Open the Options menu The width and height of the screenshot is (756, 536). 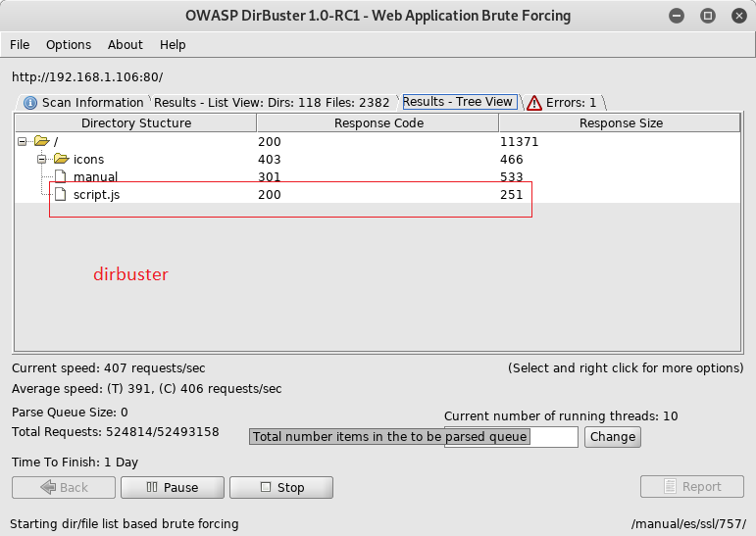click(x=69, y=45)
